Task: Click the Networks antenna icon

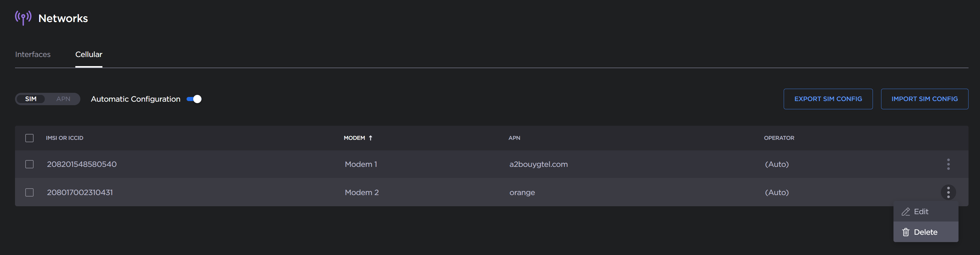Action: [23, 18]
